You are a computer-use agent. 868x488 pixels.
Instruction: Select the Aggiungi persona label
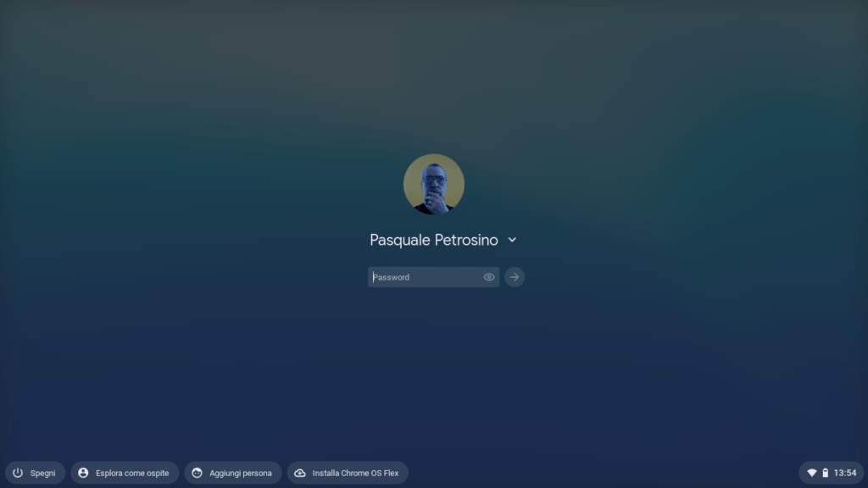click(x=240, y=473)
